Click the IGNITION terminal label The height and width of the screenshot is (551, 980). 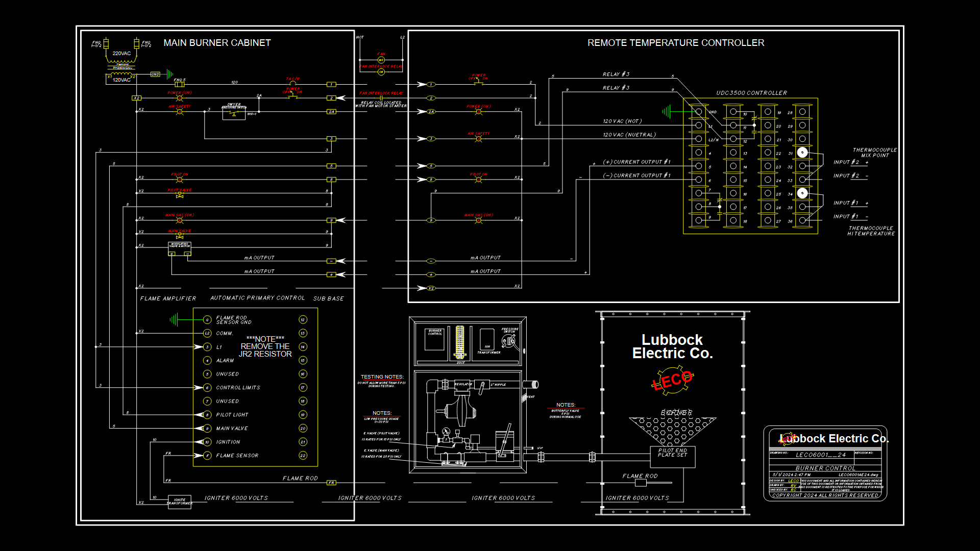tap(228, 442)
